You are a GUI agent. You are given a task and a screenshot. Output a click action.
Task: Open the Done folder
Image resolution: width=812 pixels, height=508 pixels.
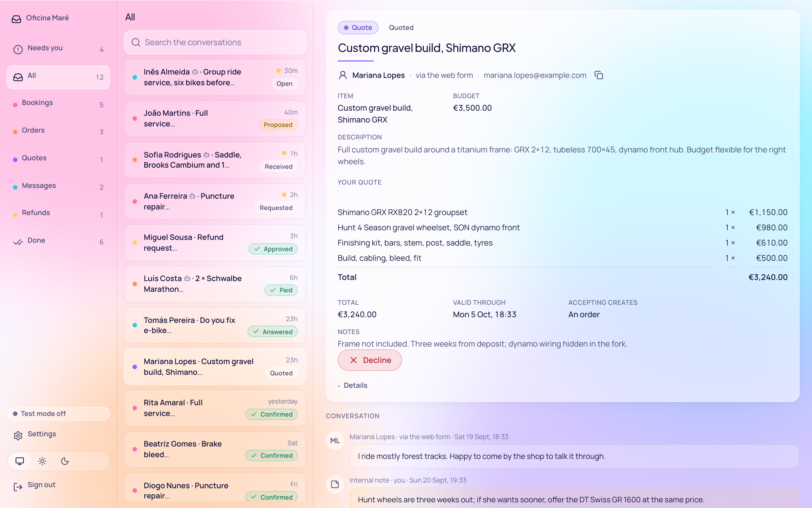(x=58, y=242)
